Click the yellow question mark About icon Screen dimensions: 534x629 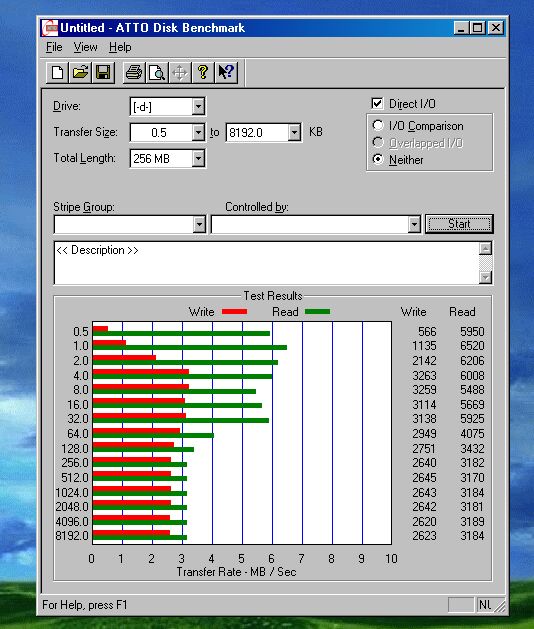click(203, 73)
